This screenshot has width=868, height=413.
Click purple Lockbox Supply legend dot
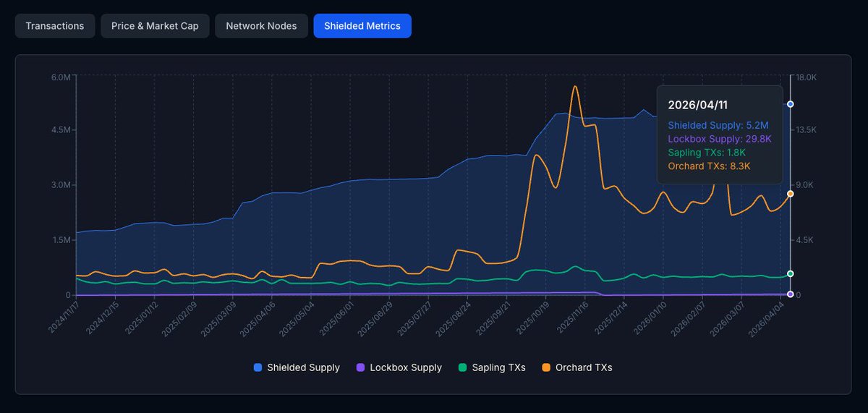tap(361, 367)
